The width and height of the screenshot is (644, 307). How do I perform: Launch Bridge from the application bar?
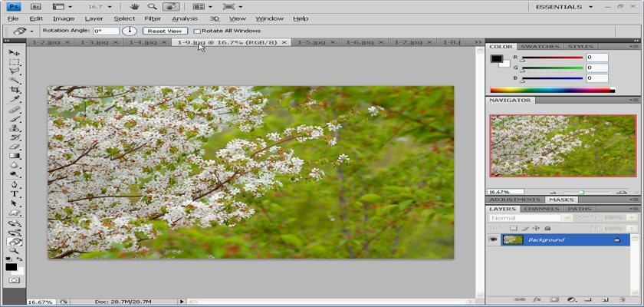point(36,7)
